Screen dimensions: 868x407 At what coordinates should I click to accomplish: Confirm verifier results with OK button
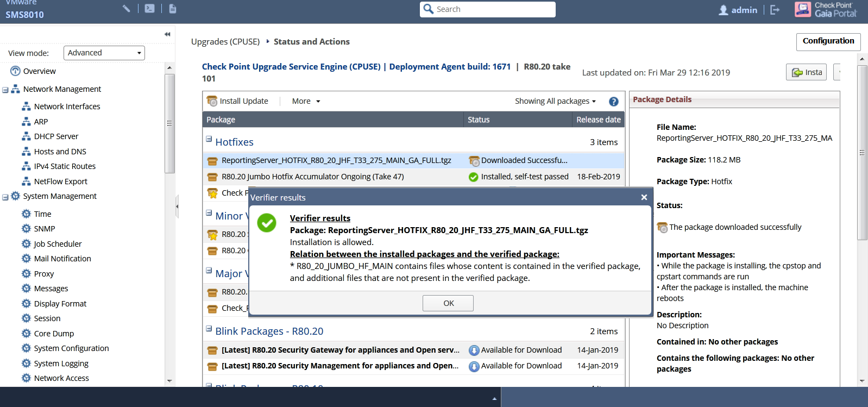448,303
